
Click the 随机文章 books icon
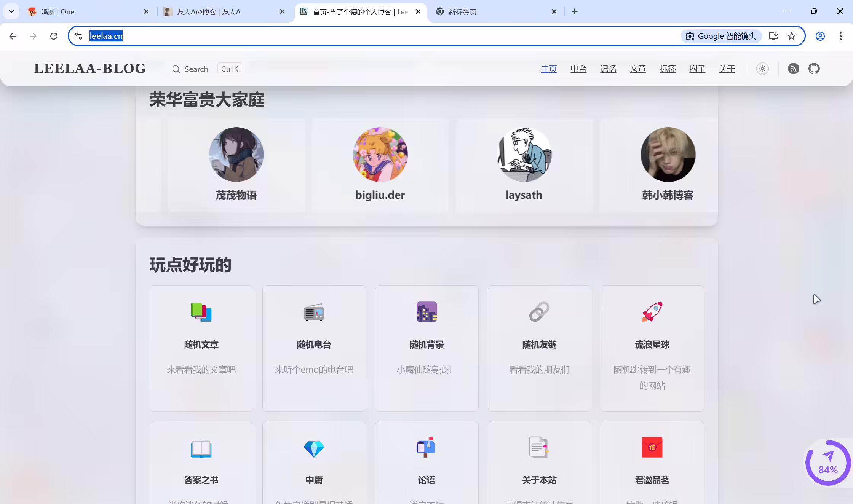201,312
